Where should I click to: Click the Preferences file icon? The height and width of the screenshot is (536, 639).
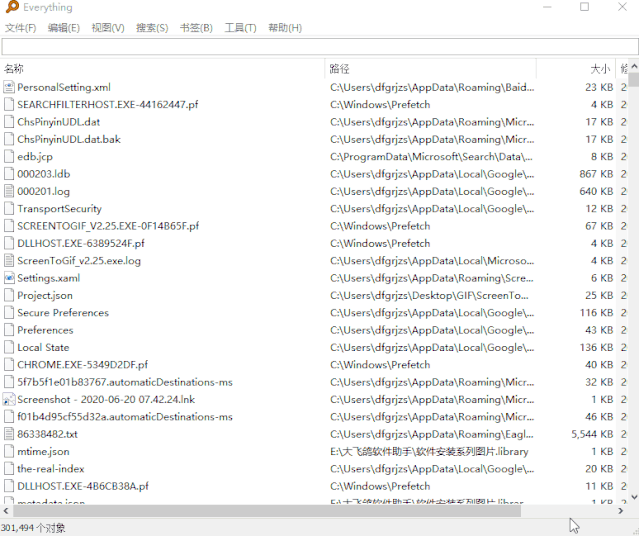pyautogui.click(x=9, y=330)
